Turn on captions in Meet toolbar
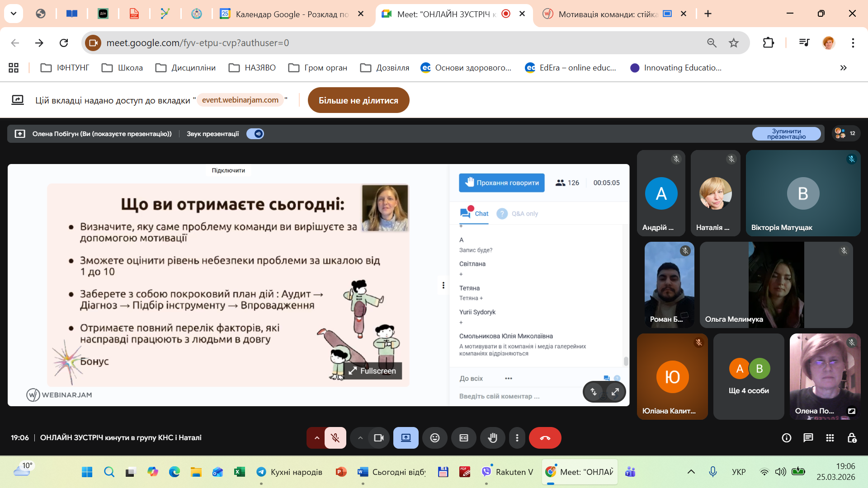868x488 pixels. [x=464, y=438]
